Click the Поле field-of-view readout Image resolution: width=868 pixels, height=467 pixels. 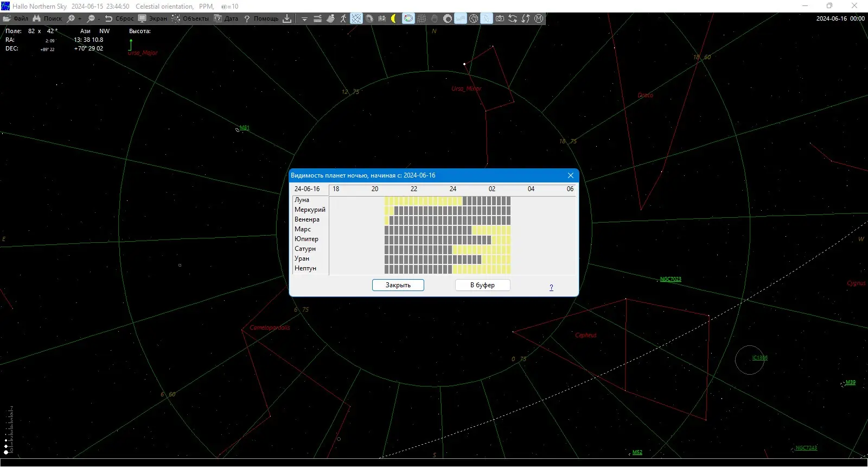[31, 31]
